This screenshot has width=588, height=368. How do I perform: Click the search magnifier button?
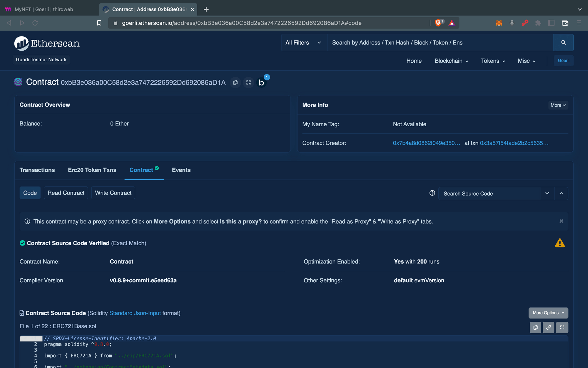coord(563,42)
